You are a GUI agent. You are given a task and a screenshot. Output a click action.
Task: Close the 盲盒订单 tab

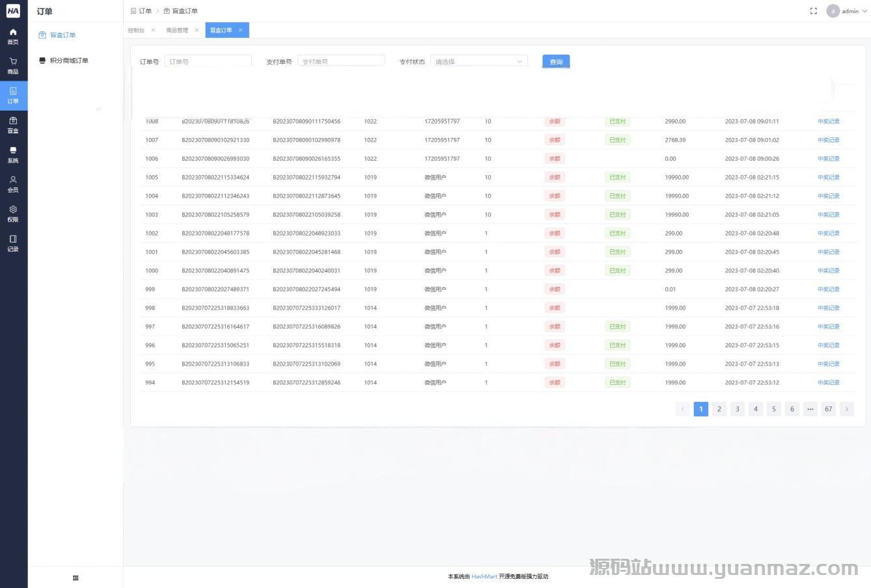click(240, 31)
